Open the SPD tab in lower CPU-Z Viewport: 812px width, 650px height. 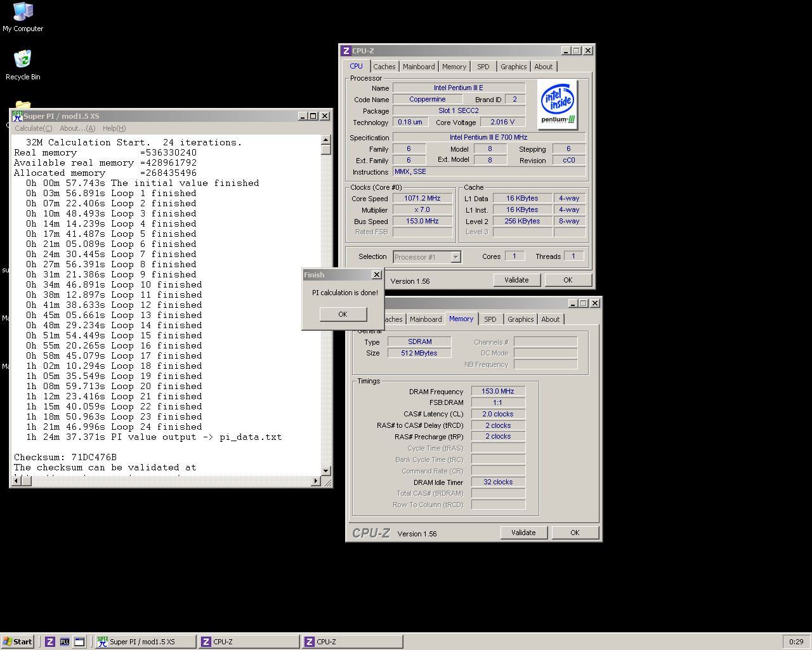click(x=490, y=319)
